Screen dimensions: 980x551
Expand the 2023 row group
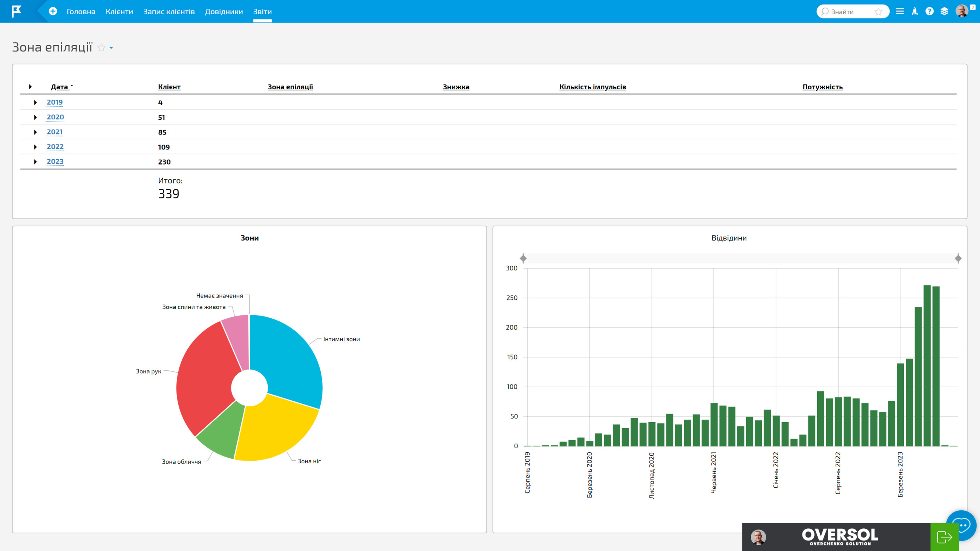(x=35, y=162)
